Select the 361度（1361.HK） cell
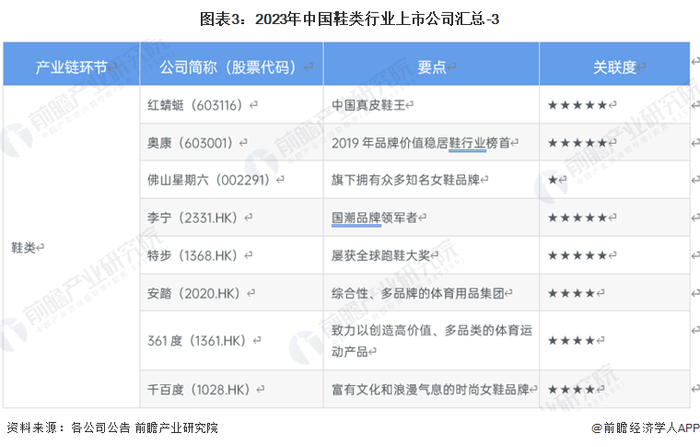The image size is (700, 447). [x=231, y=341]
